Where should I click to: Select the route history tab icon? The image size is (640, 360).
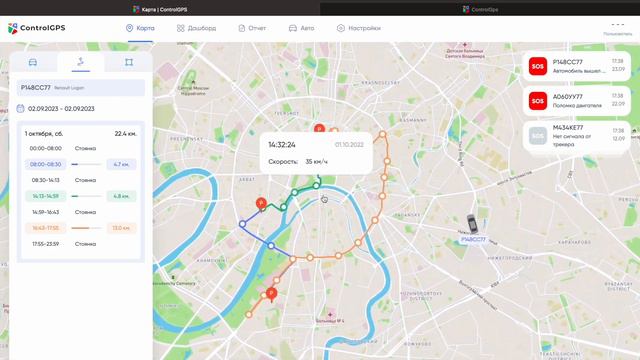click(80, 62)
